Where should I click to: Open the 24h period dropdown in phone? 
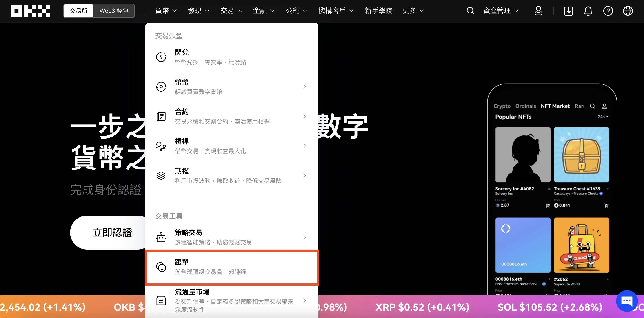(x=603, y=117)
